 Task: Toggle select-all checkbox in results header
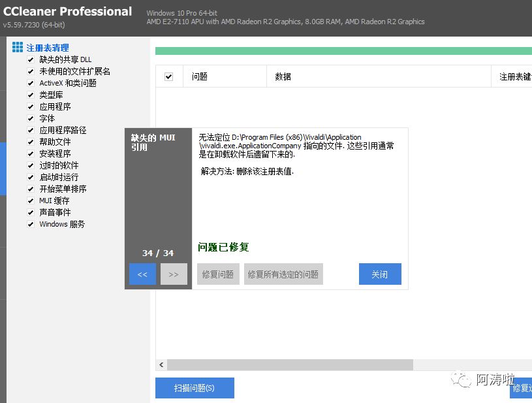pos(168,76)
